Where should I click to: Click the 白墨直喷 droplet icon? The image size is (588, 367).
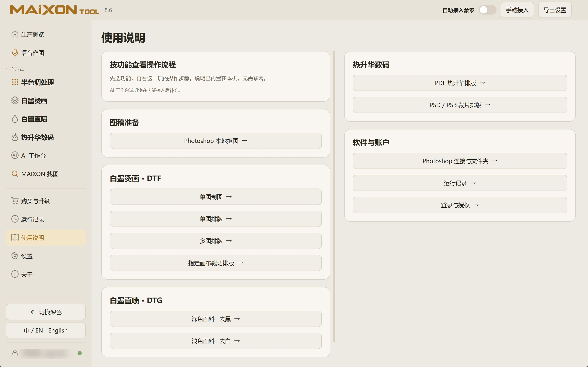(15, 119)
